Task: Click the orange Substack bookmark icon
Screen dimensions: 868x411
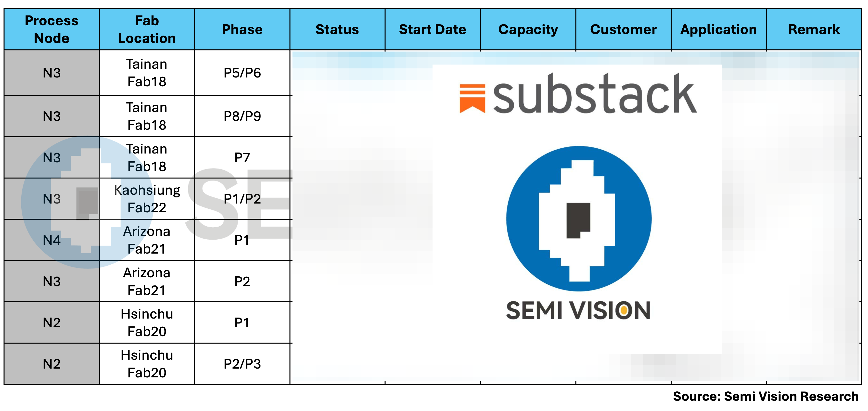Action: pyautogui.click(x=472, y=98)
